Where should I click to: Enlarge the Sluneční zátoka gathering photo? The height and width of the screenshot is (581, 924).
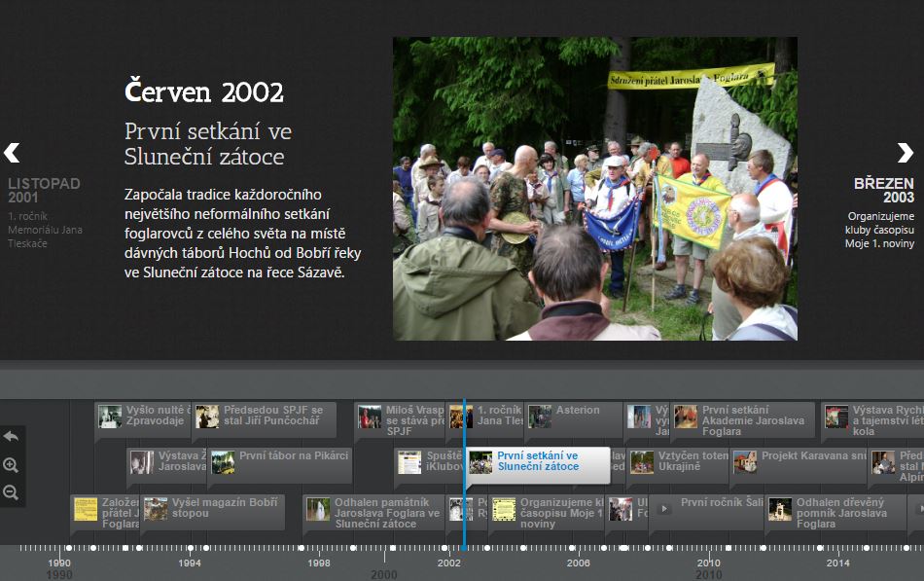pos(594,189)
